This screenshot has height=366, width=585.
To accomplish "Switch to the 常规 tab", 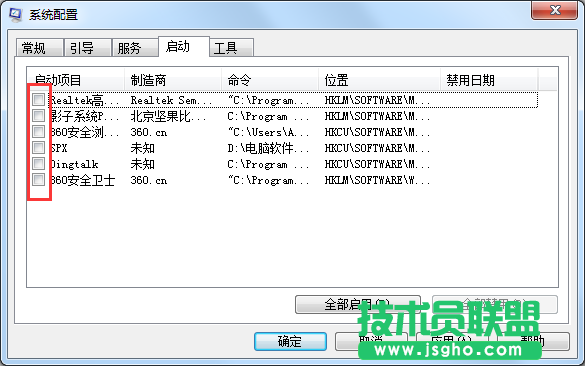I will 39,48.
